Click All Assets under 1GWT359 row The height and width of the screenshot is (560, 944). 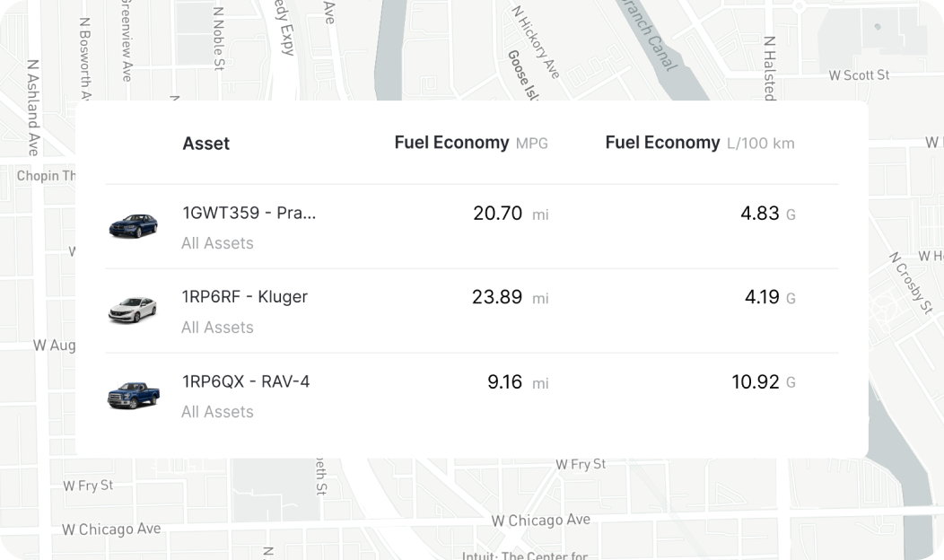217,243
